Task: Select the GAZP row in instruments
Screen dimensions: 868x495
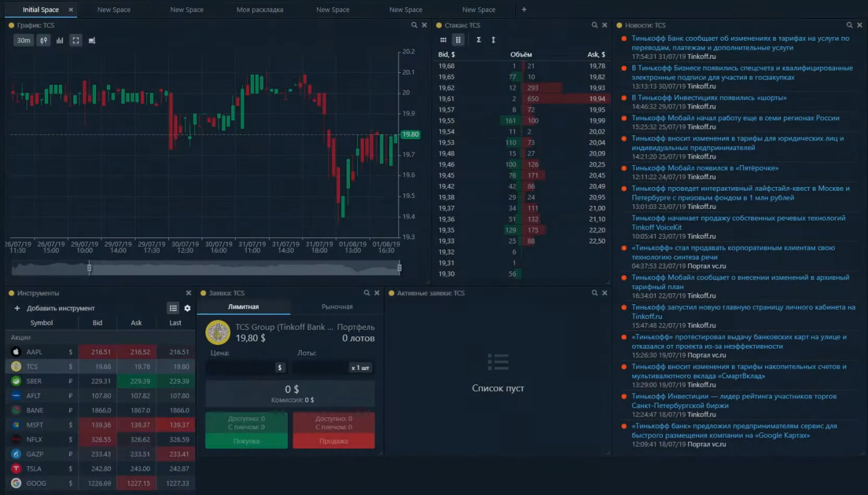Action: click(101, 454)
